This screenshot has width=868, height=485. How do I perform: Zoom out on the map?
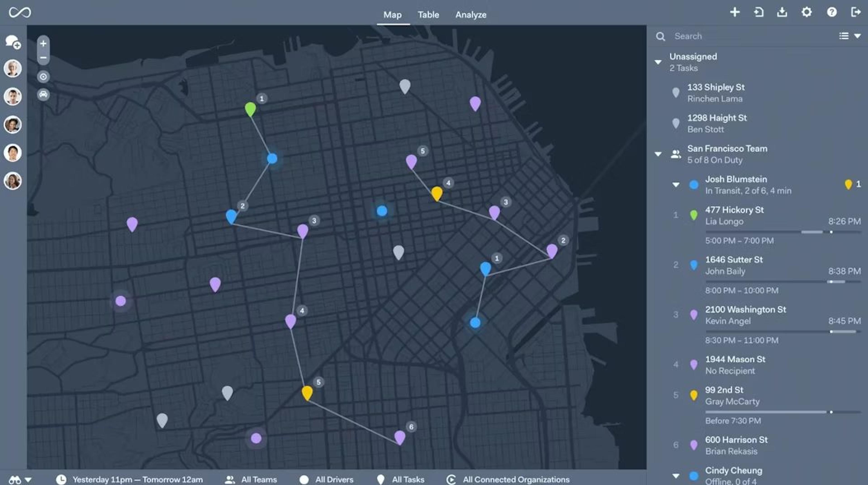click(x=43, y=58)
